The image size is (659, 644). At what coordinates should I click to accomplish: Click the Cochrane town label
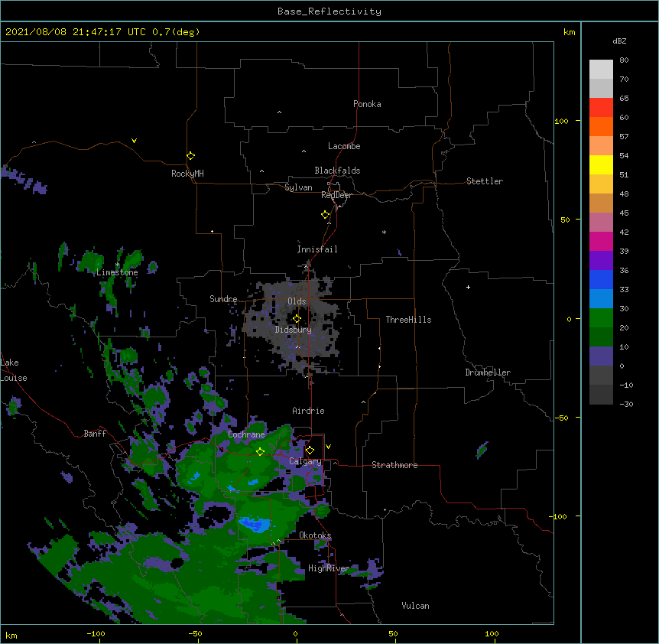point(246,434)
